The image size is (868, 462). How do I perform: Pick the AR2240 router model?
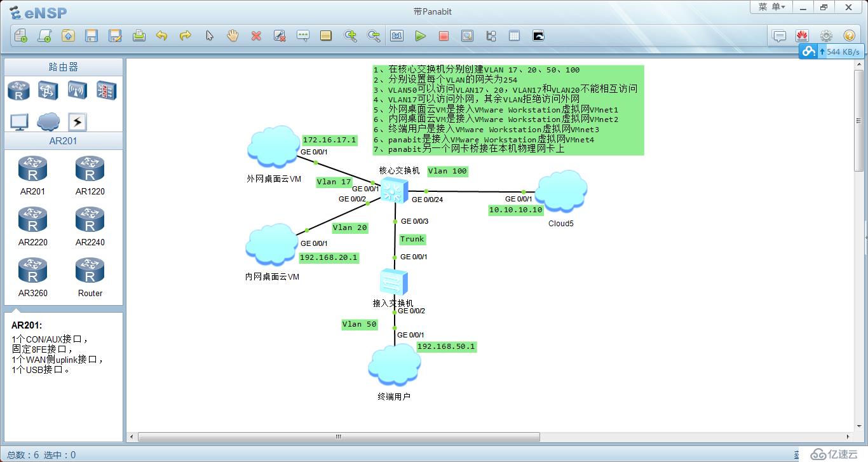pos(90,226)
